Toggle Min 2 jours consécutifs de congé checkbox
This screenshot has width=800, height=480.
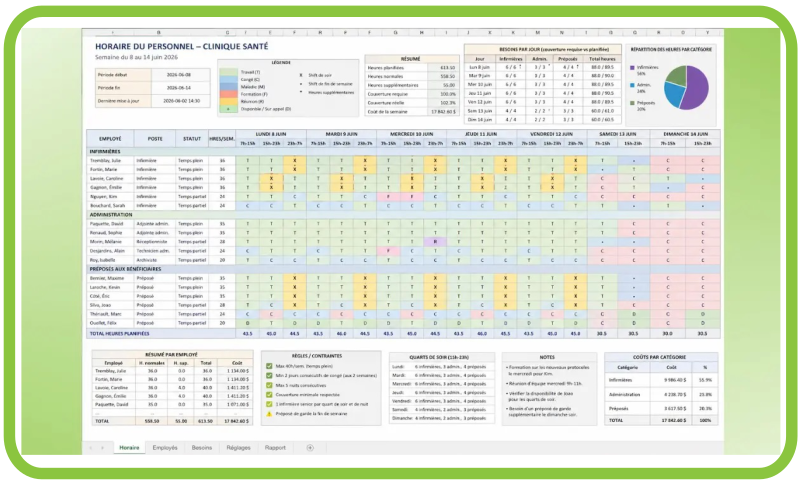(x=269, y=375)
